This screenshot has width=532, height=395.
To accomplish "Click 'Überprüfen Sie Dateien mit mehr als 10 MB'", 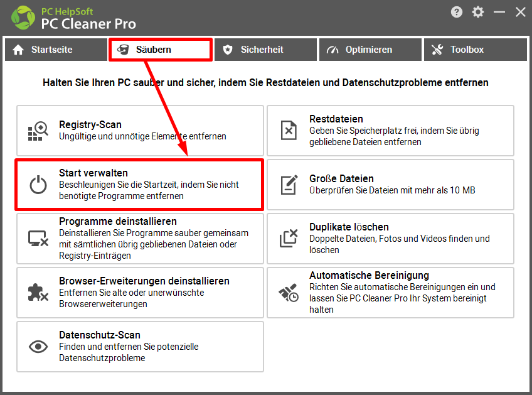I will click(392, 190).
